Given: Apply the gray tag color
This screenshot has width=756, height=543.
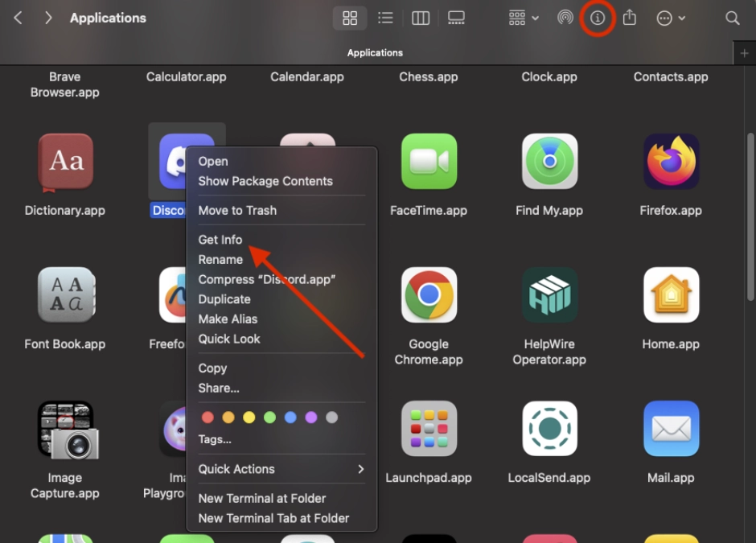Looking at the screenshot, I should (331, 418).
